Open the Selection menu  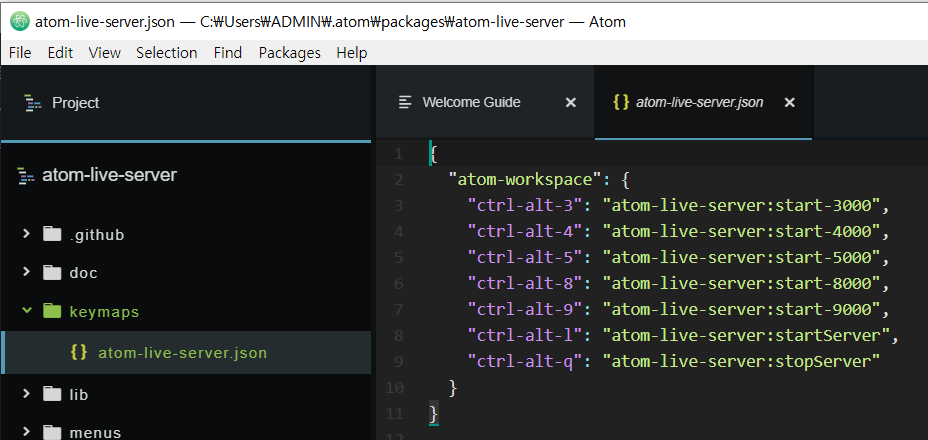[x=167, y=53]
